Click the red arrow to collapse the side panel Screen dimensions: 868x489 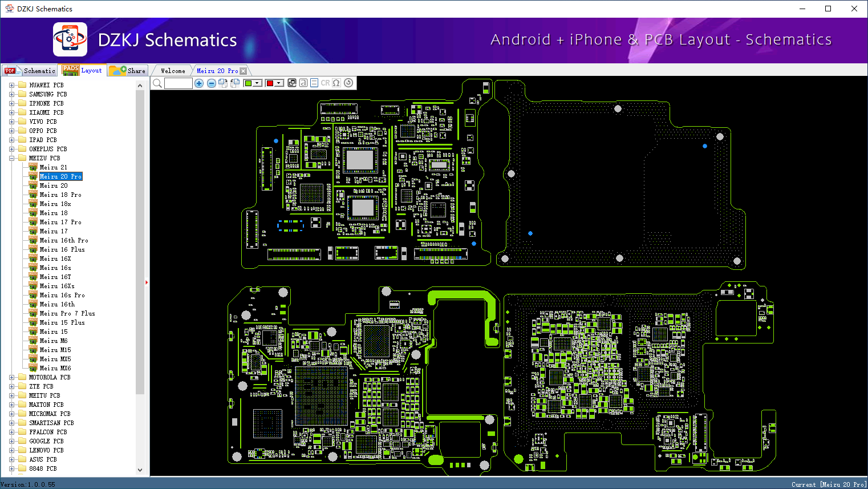(x=147, y=282)
